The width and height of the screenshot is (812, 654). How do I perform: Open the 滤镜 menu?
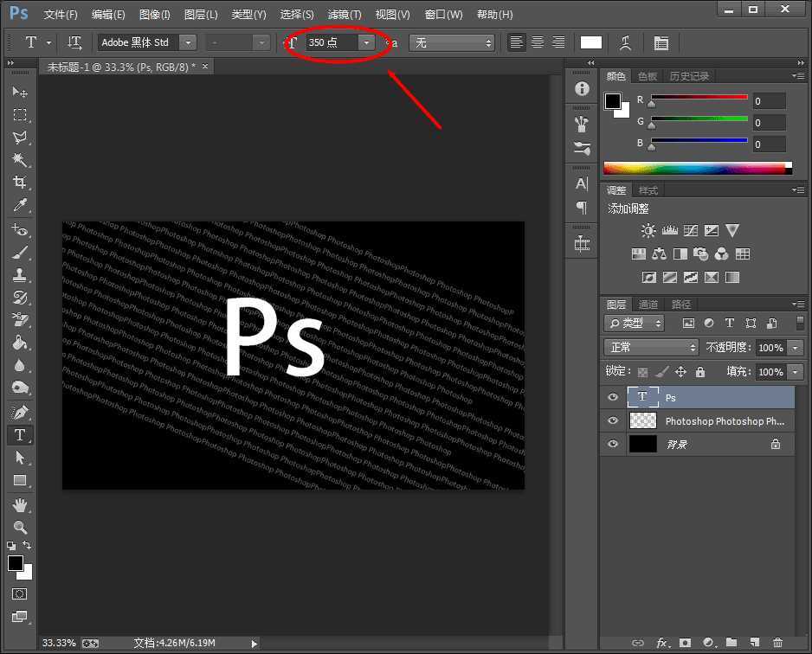(x=344, y=14)
